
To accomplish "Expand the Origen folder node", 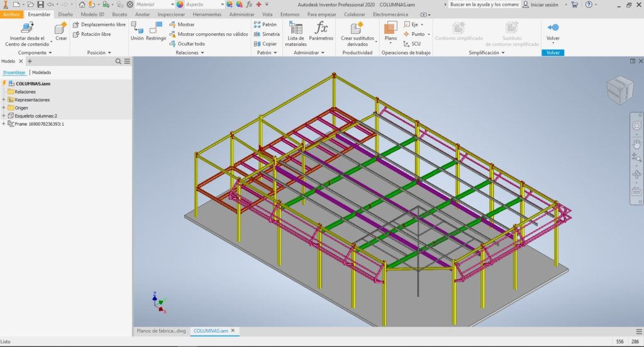I will [4, 107].
